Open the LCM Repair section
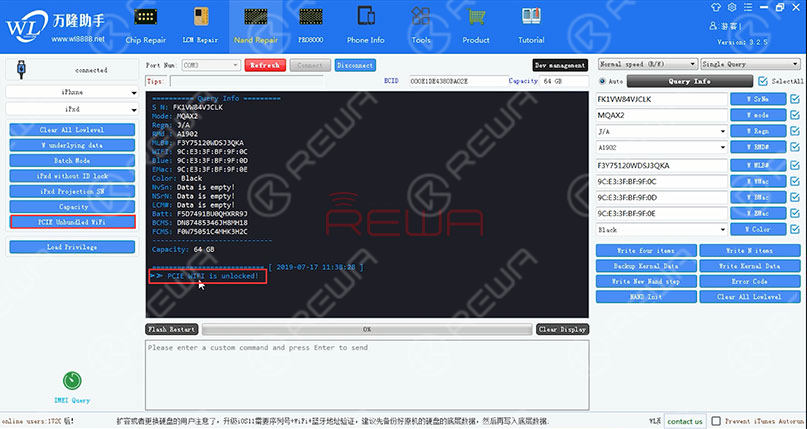The height and width of the screenshot is (429, 807). click(x=200, y=26)
